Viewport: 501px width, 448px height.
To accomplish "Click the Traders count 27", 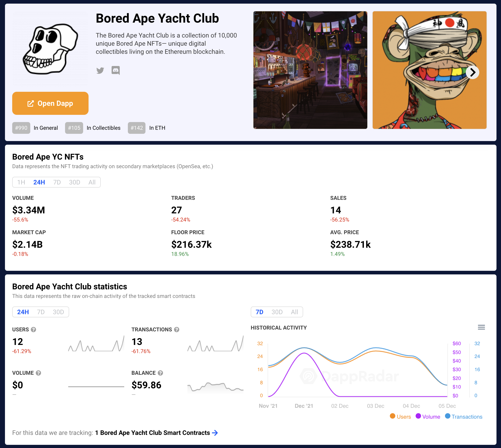I will [x=177, y=210].
